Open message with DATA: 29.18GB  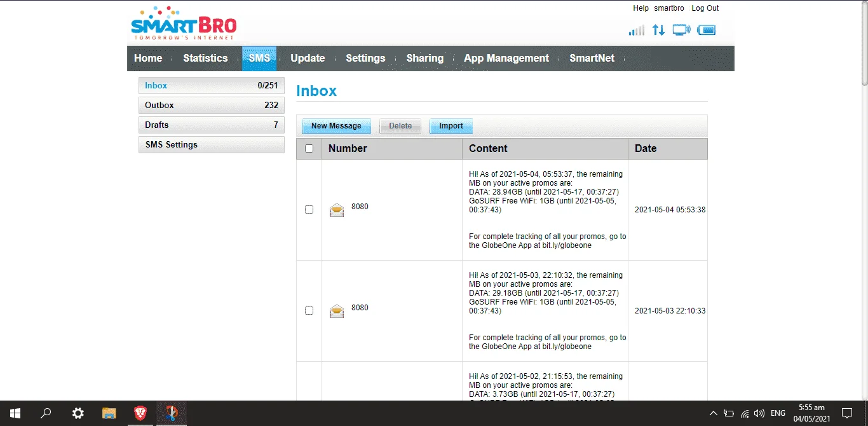(x=547, y=310)
